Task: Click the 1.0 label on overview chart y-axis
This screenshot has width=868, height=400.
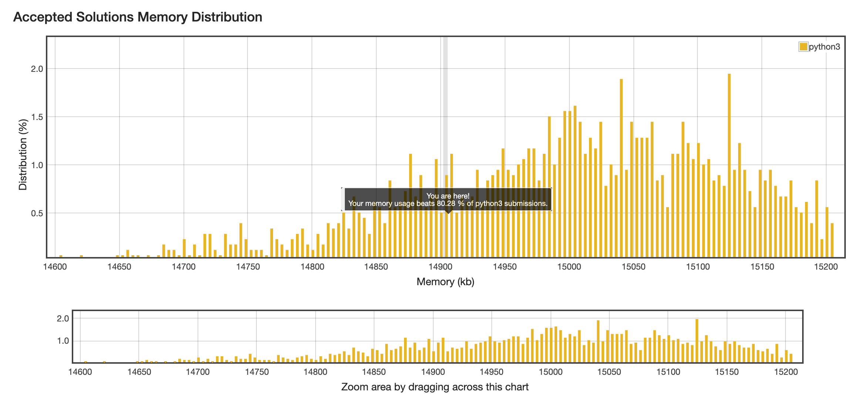Action: [x=63, y=341]
